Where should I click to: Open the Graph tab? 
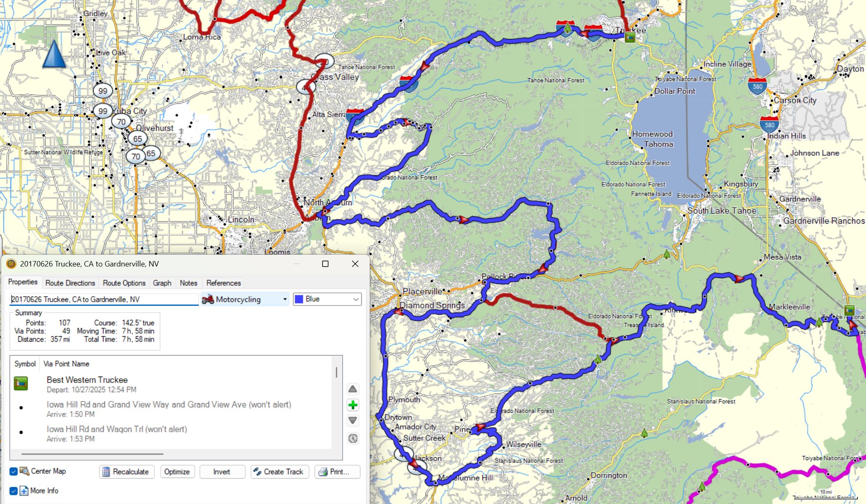click(x=162, y=283)
